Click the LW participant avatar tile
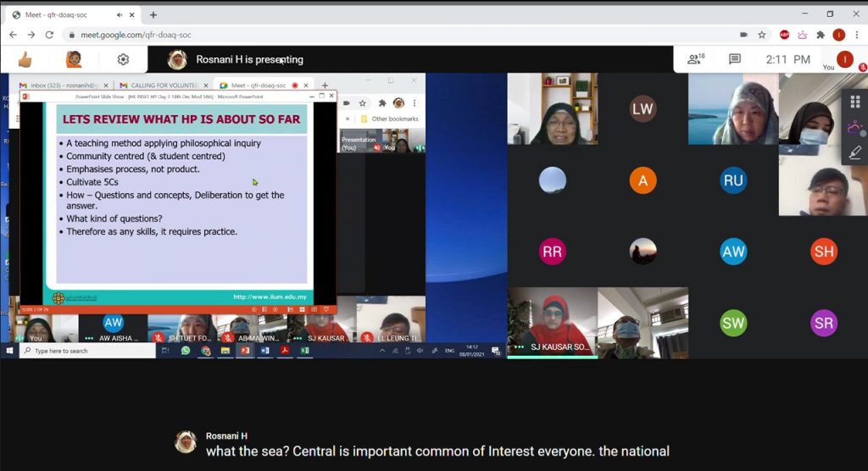The width and height of the screenshot is (868, 471). 643,109
